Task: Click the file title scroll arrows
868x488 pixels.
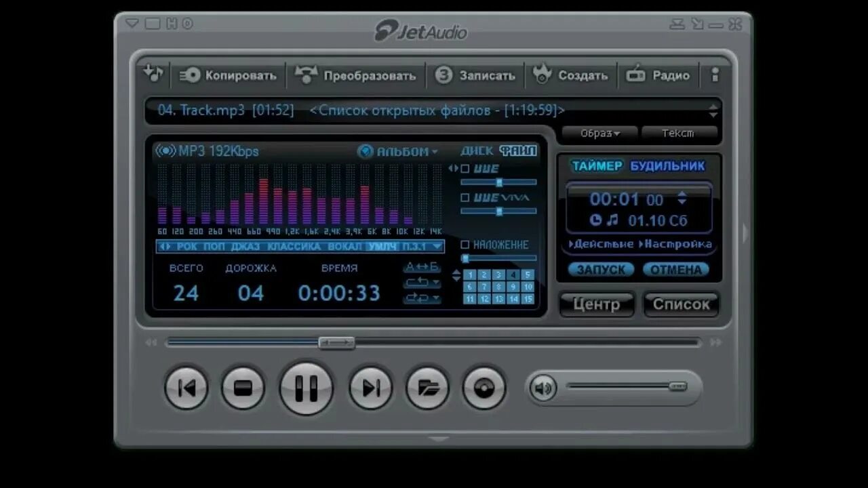Action: [x=713, y=110]
